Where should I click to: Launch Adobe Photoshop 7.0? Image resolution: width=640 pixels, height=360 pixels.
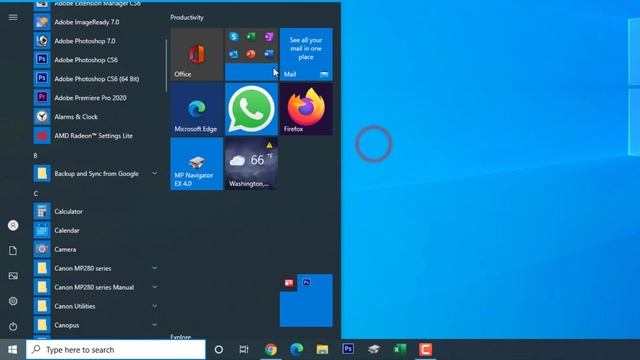click(x=96, y=41)
